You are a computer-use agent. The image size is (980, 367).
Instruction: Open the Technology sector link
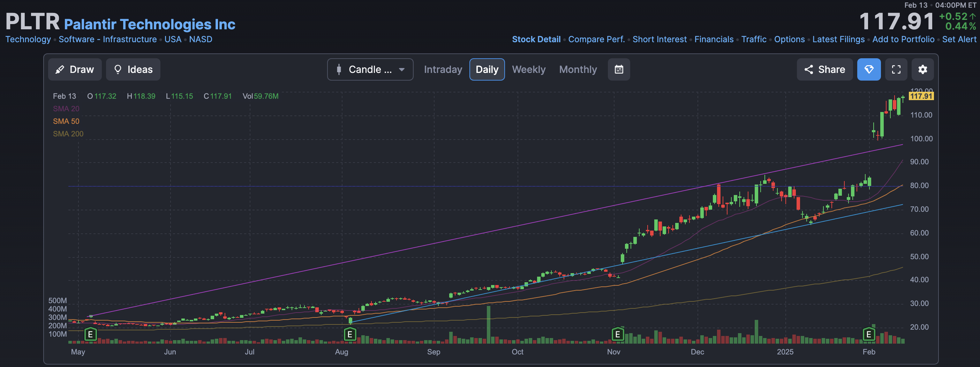[28, 39]
